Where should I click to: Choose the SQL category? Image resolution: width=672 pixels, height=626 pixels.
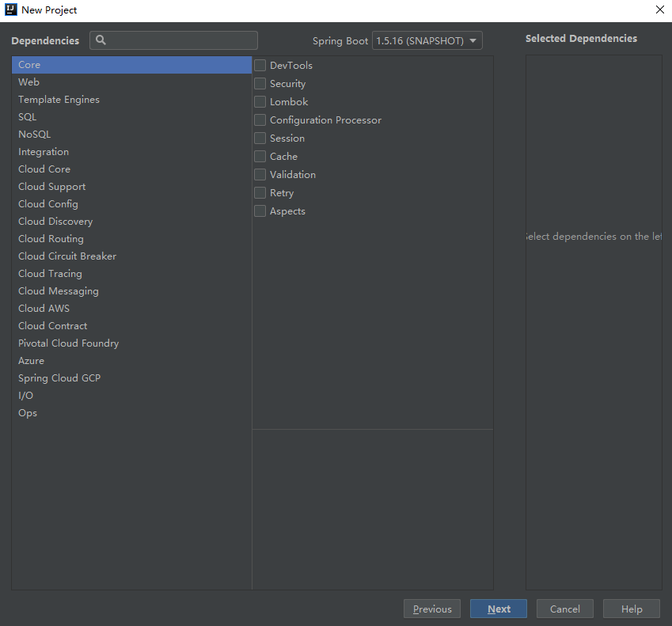[x=131, y=117]
